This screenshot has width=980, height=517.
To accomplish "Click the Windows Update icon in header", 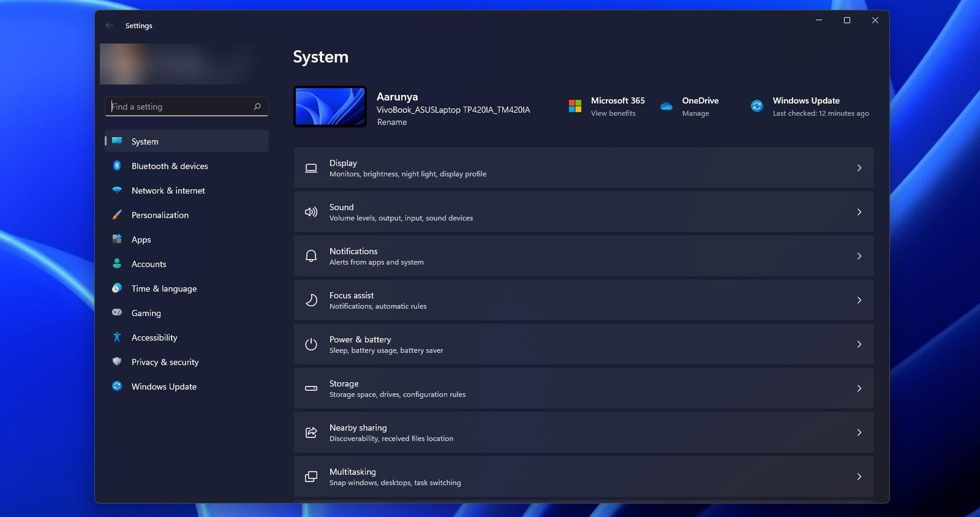I will coord(757,106).
